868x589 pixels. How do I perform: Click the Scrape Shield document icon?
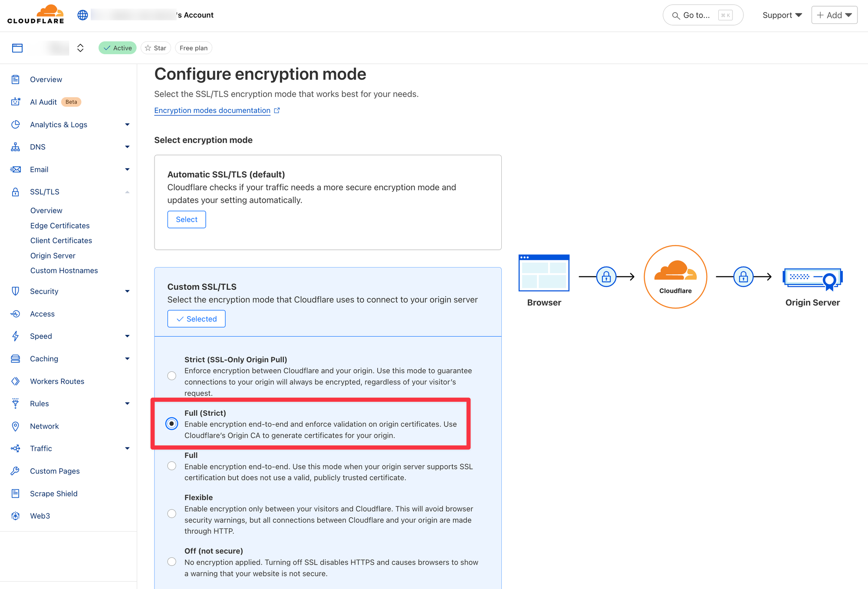tap(16, 493)
